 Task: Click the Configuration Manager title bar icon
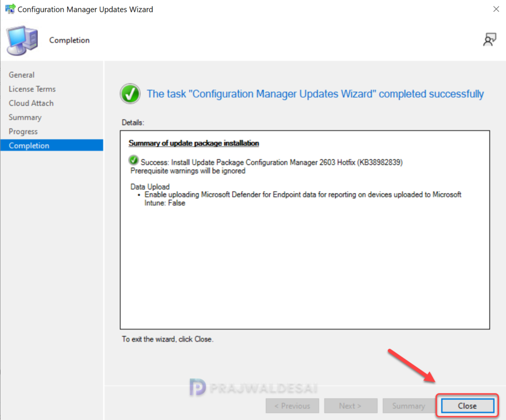click(x=10, y=9)
